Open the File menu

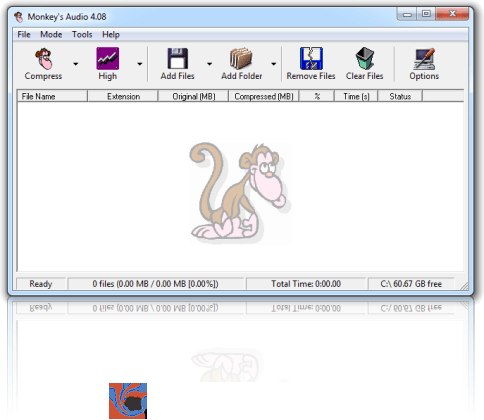24,35
